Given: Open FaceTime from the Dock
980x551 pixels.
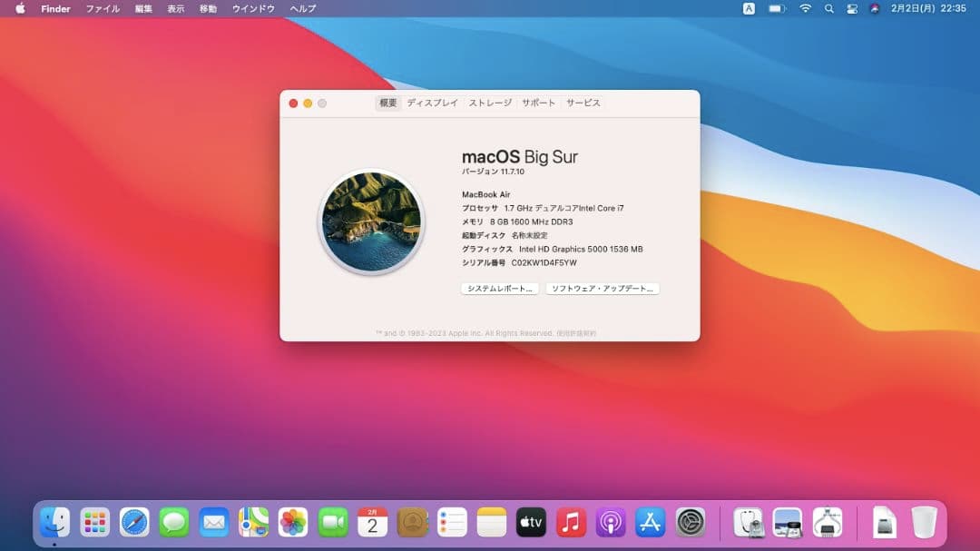Looking at the screenshot, I should tap(333, 523).
